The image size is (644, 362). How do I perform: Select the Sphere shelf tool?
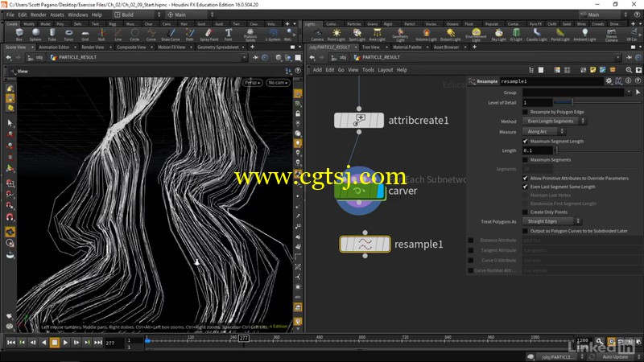35,35
